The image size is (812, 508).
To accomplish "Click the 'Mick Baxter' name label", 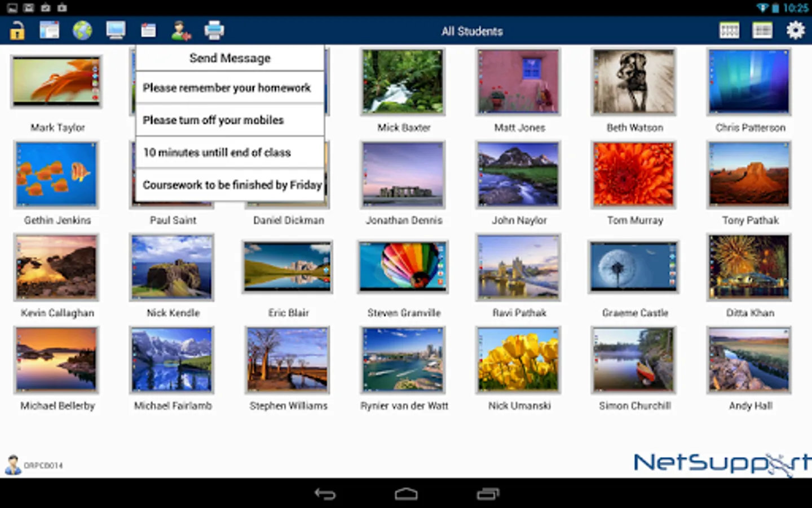I will pos(404,128).
